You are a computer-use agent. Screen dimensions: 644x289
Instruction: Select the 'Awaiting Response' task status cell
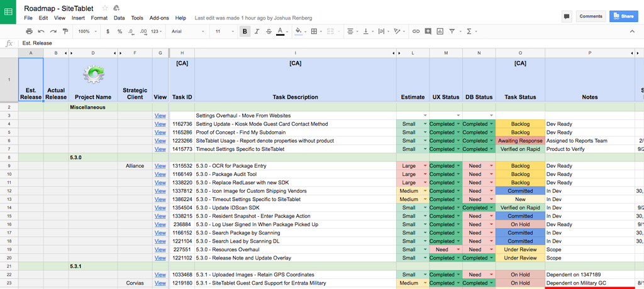click(520, 141)
